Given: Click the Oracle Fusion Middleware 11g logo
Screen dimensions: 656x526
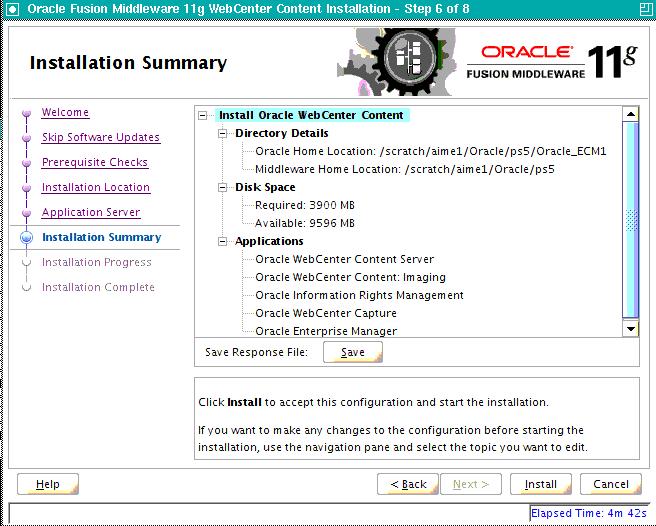Looking at the screenshot, I should [x=552, y=63].
